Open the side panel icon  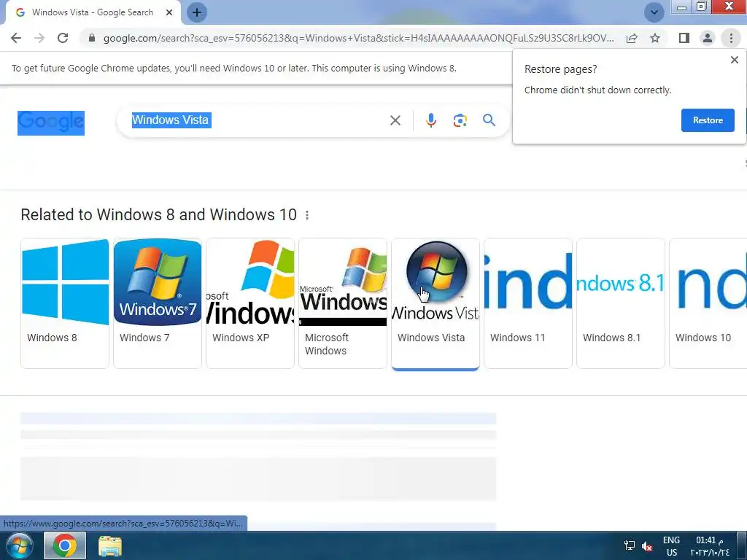(684, 38)
